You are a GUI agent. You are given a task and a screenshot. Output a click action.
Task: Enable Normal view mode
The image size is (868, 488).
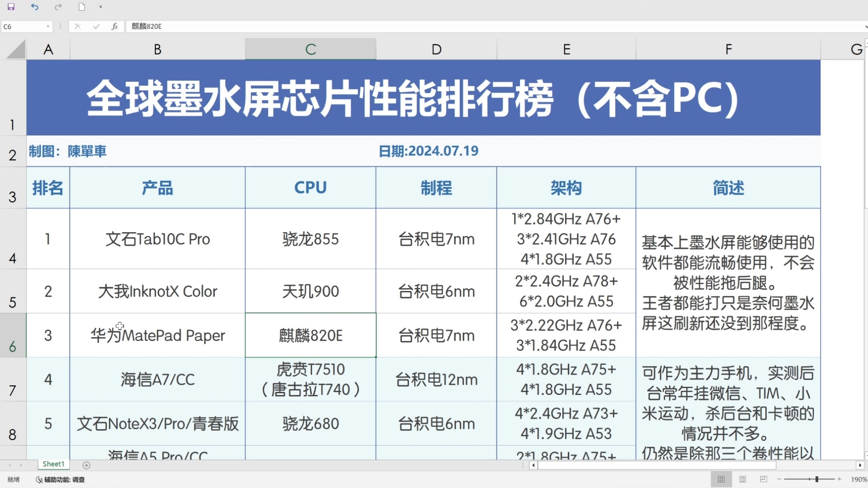click(x=722, y=479)
